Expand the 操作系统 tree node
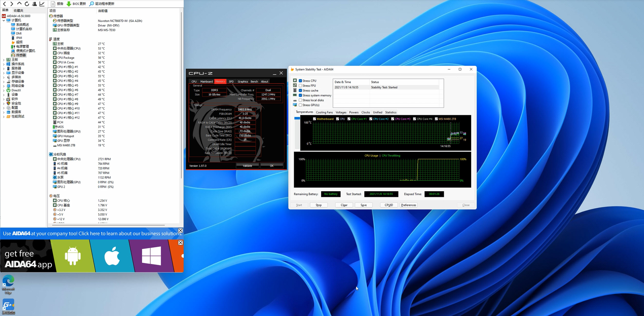This screenshot has height=316, width=644. (4, 64)
